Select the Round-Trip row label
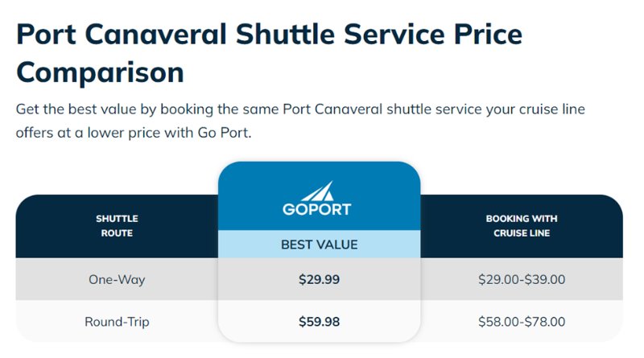The image size is (644, 358). (117, 322)
